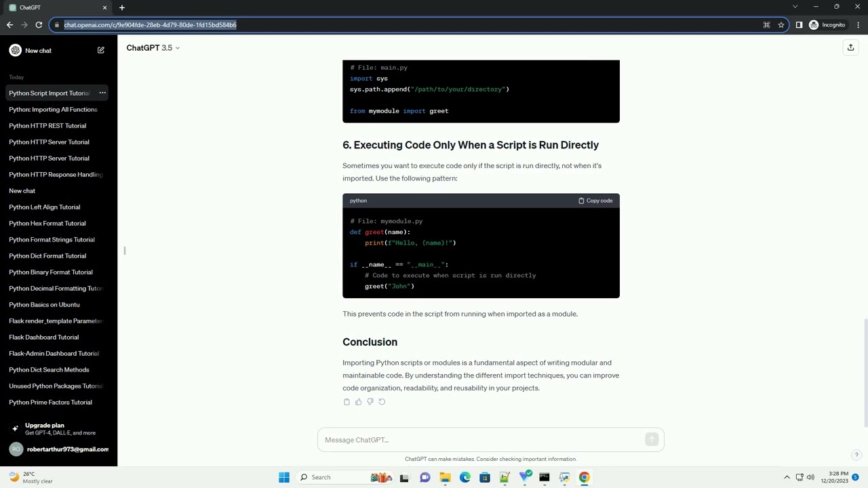The image size is (868, 488).
Task: Copy code from the mymodule.py code block
Action: click(595, 201)
